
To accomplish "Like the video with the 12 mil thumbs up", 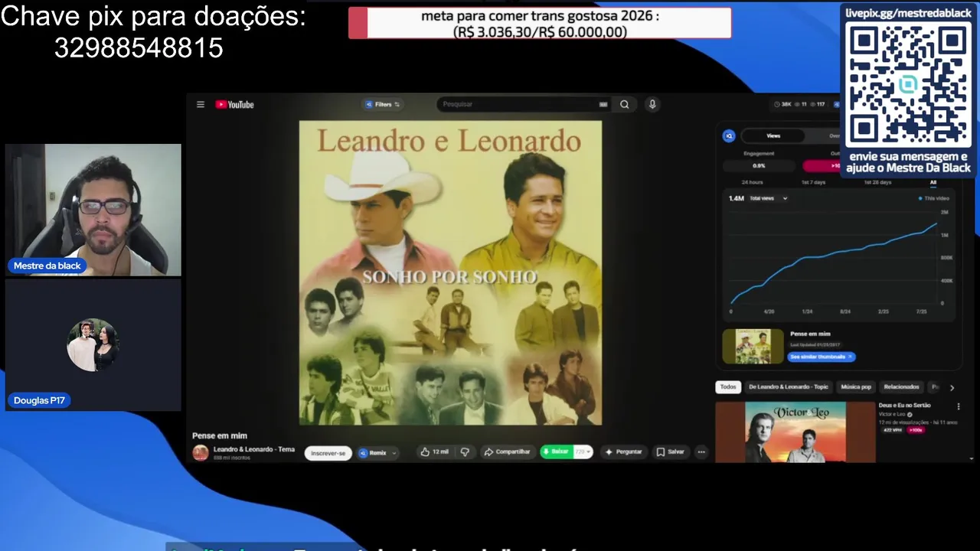I will (434, 452).
